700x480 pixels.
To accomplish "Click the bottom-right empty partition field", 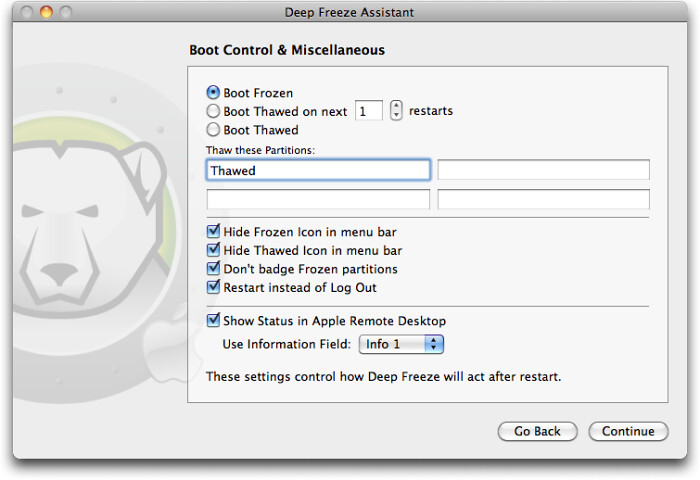I will [543, 200].
